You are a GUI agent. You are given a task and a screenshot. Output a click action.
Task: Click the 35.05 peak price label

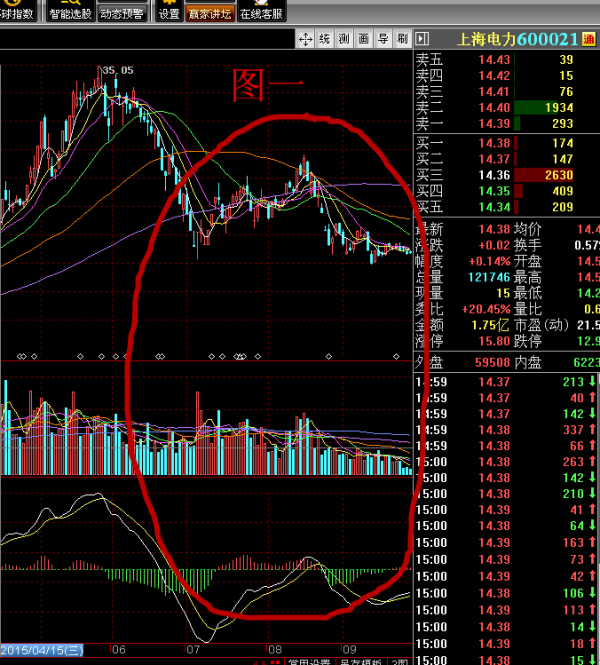118,70
